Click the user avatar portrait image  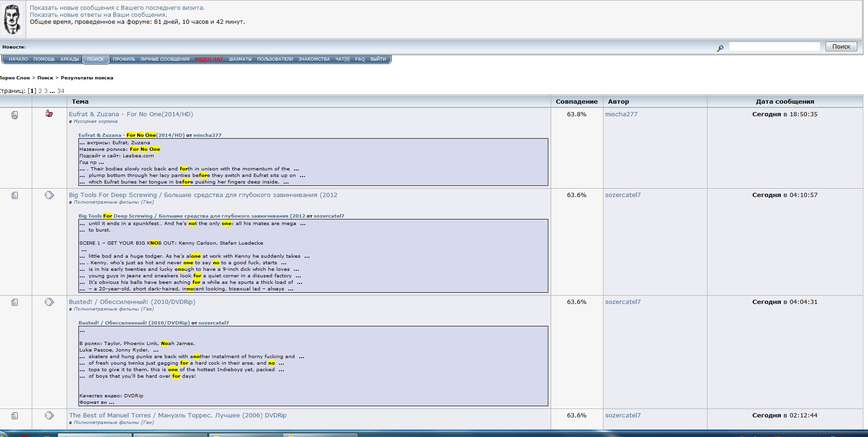(12, 19)
